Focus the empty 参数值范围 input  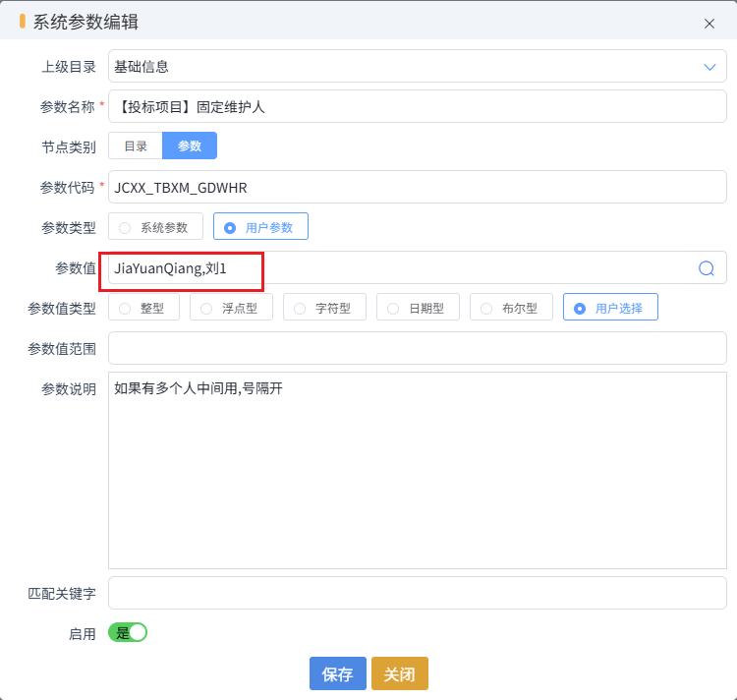pyautogui.click(x=418, y=348)
